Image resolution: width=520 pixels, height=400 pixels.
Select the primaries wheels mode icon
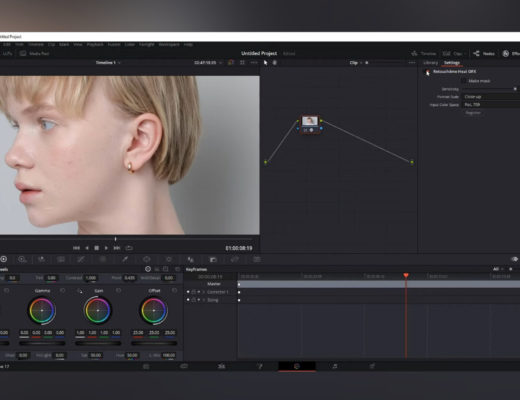pyautogui.click(x=148, y=269)
